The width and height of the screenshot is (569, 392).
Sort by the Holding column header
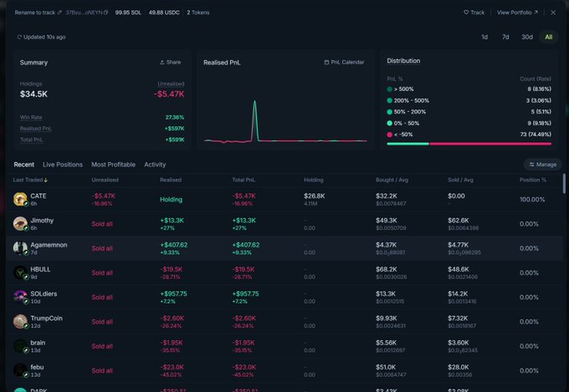point(314,180)
